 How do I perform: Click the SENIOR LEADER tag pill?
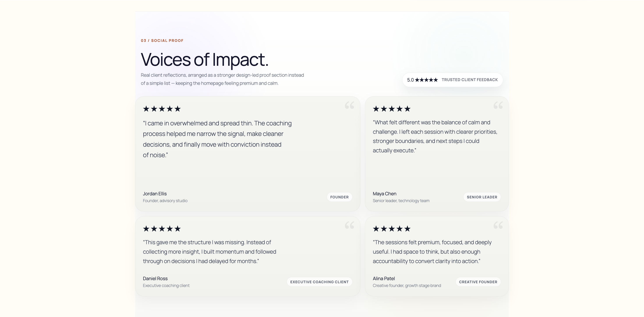click(x=482, y=197)
